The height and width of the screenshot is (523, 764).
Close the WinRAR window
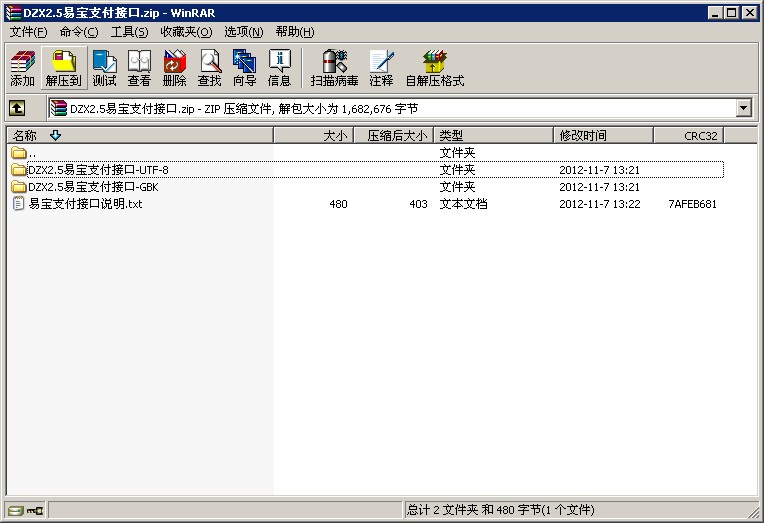click(x=750, y=13)
